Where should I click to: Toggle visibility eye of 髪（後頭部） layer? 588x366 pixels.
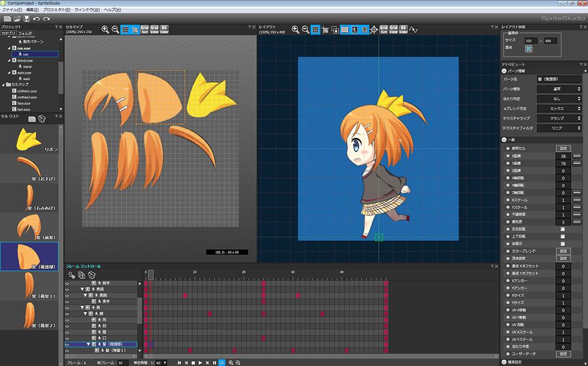click(67, 344)
